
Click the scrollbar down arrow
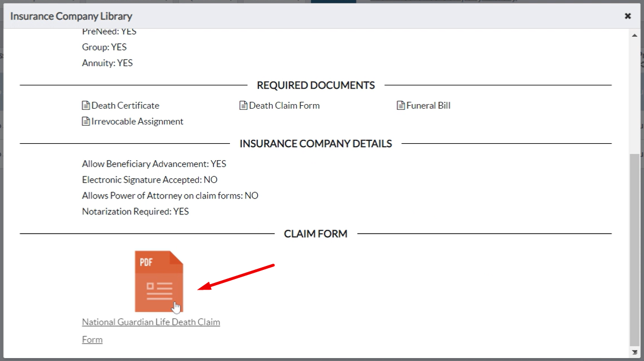click(x=634, y=352)
